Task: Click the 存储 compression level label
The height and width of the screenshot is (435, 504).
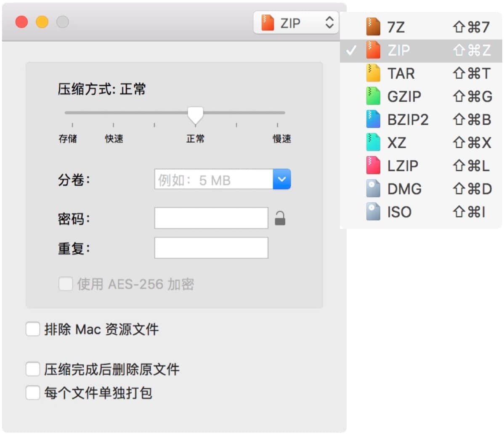Action: 68,139
